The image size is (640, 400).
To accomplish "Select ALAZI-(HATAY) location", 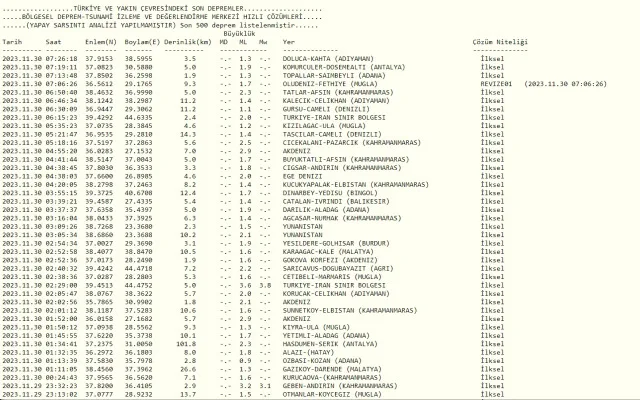I will pos(308,353).
